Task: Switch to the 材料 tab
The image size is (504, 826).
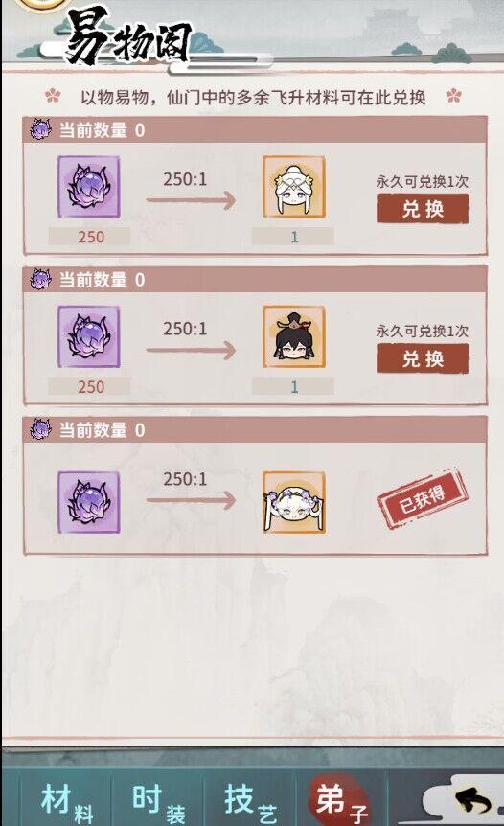Action: coord(66,802)
